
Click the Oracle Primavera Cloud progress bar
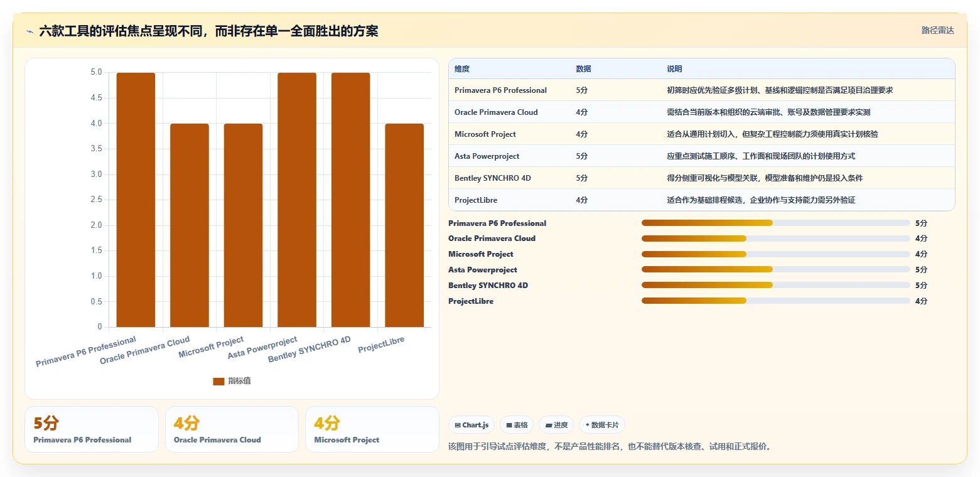click(x=775, y=238)
